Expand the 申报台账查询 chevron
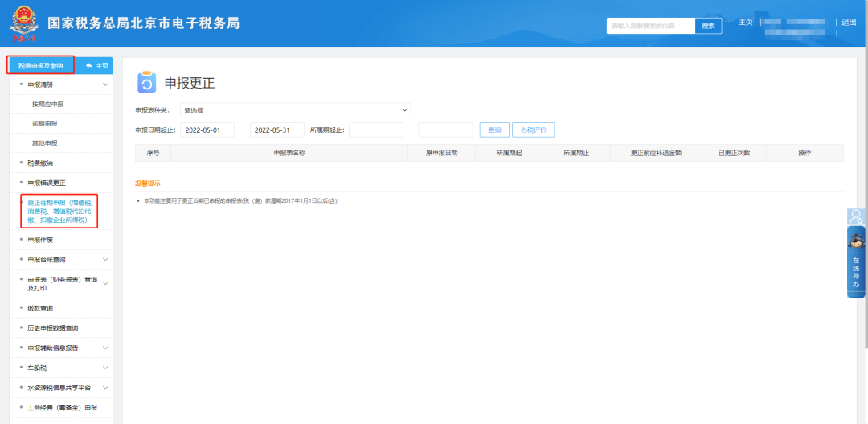This screenshot has height=424, width=868. [x=105, y=259]
